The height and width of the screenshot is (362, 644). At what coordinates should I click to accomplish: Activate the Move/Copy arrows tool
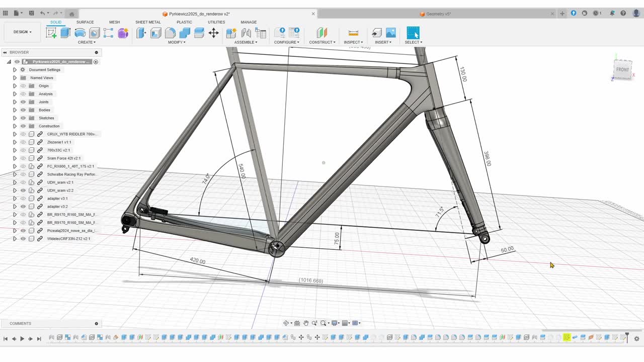pos(213,33)
